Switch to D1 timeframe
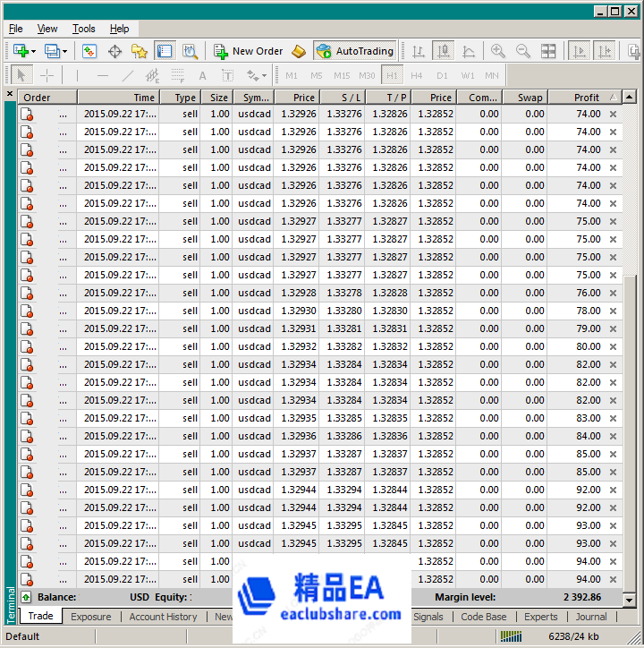Screen dimensions: 644x648 point(442,75)
